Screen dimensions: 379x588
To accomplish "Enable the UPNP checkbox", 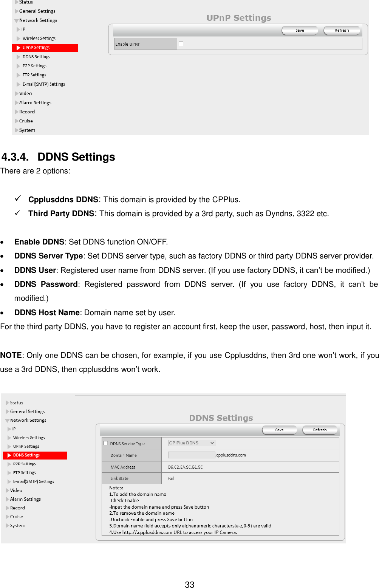I will 181,44.
